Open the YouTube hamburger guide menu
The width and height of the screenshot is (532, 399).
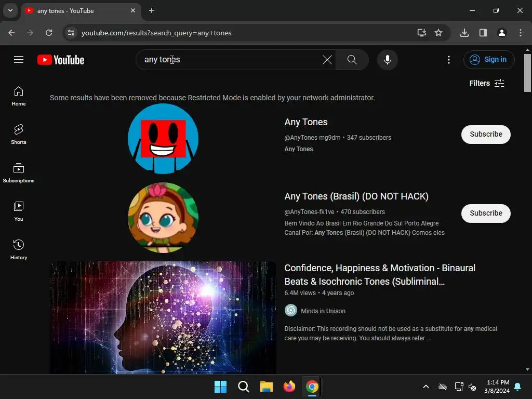(19, 60)
